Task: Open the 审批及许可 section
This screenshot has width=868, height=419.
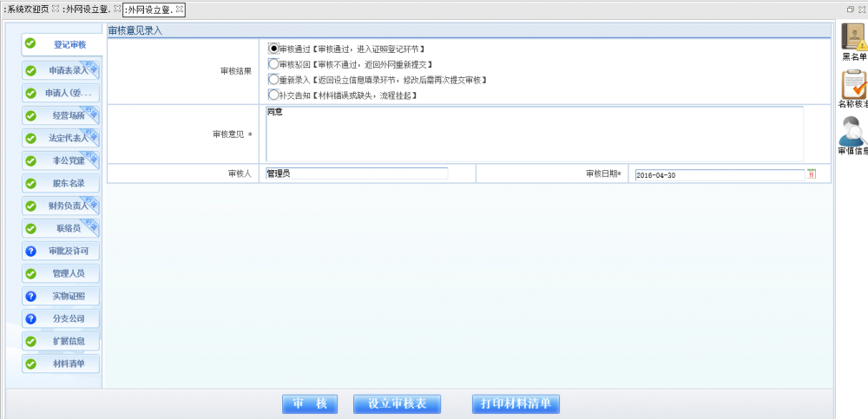Action: point(61,251)
